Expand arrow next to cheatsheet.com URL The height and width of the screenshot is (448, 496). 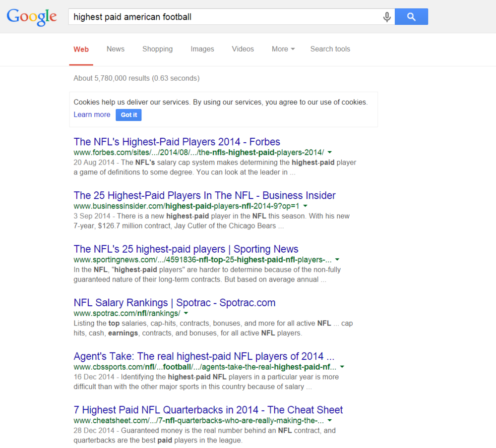click(x=330, y=420)
